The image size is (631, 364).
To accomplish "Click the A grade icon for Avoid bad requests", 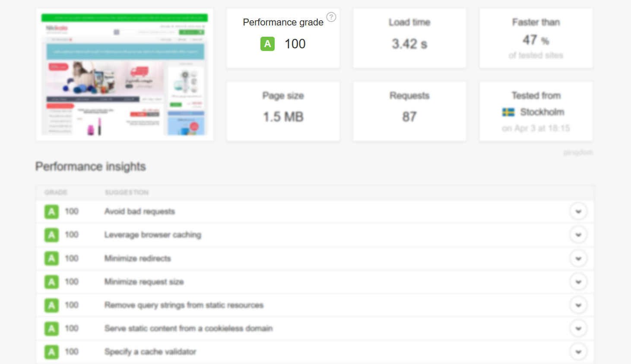I will tap(51, 212).
